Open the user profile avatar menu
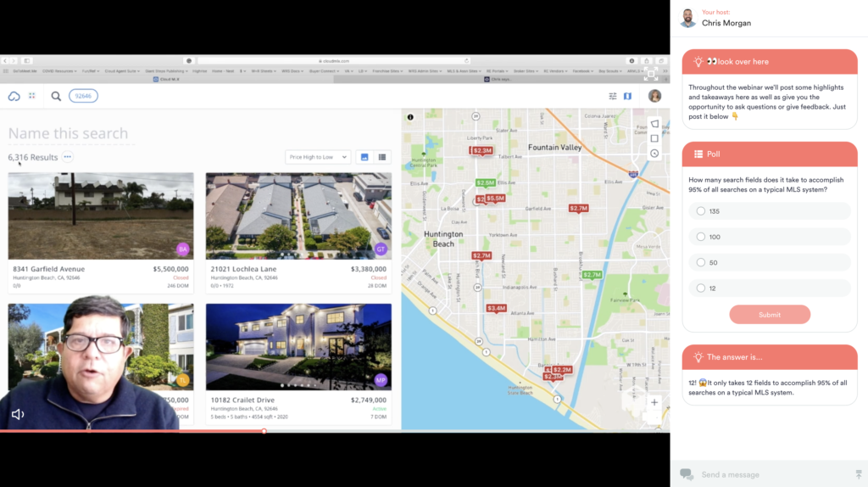868x487 pixels. pos(654,96)
